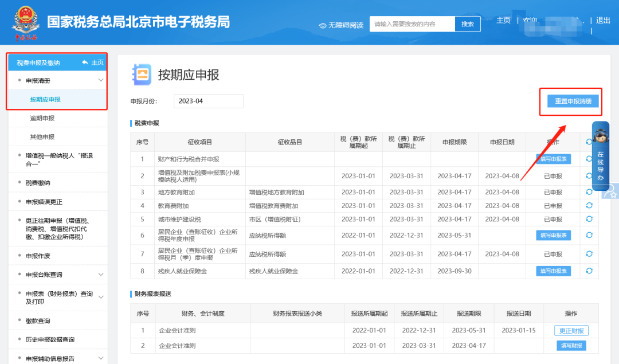Click the tax bureau emblem logo

point(26,22)
